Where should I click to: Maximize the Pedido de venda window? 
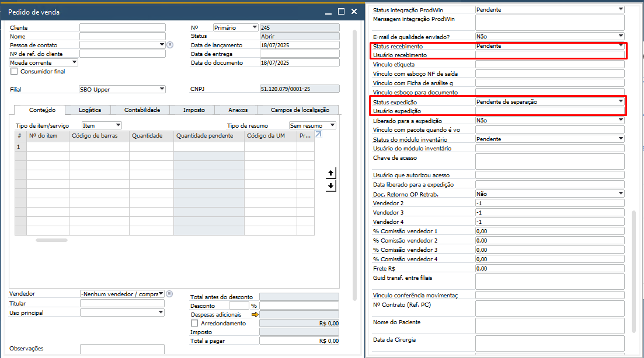(x=341, y=12)
